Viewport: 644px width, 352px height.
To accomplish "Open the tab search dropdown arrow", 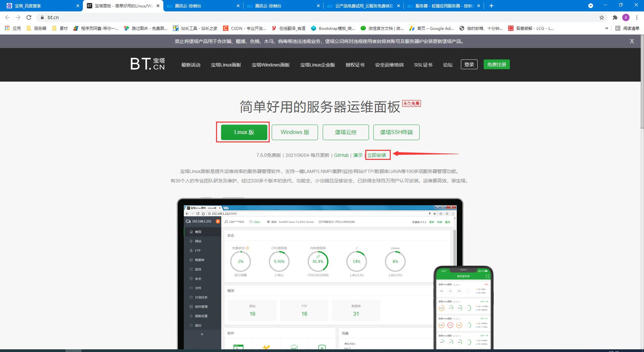I will (x=591, y=6).
